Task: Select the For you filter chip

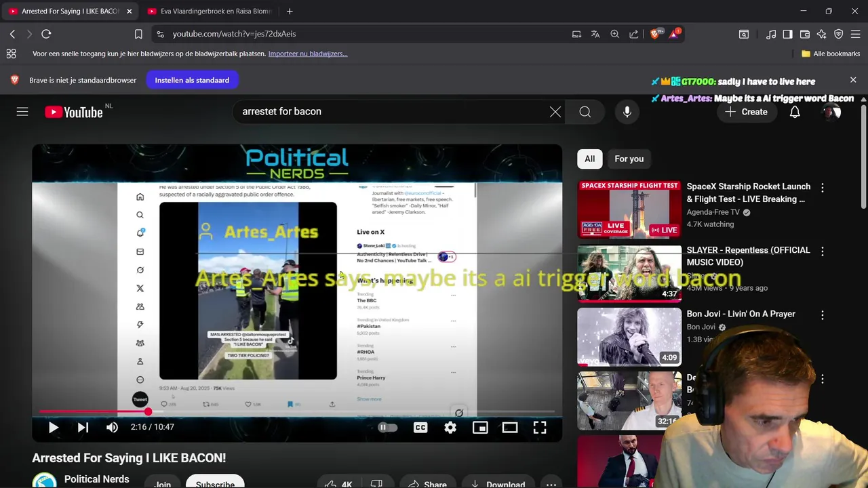Action: (629, 159)
